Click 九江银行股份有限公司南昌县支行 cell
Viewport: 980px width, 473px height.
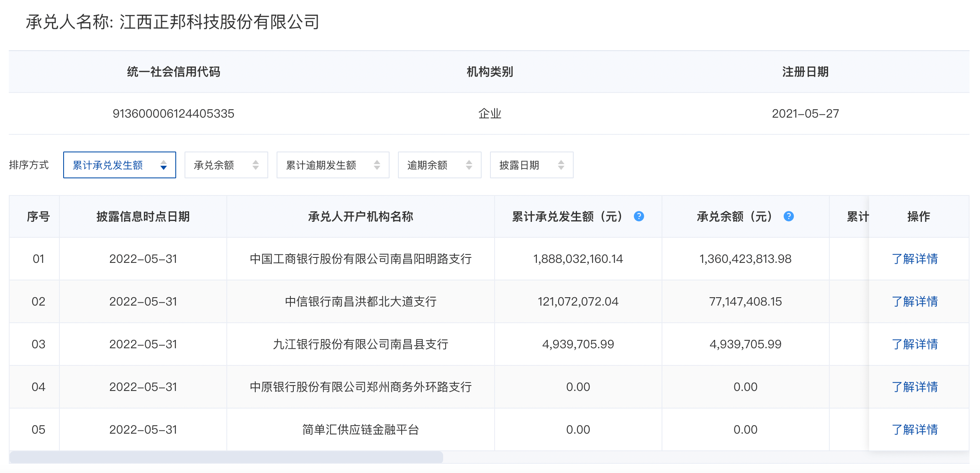pyautogui.click(x=361, y=344)
